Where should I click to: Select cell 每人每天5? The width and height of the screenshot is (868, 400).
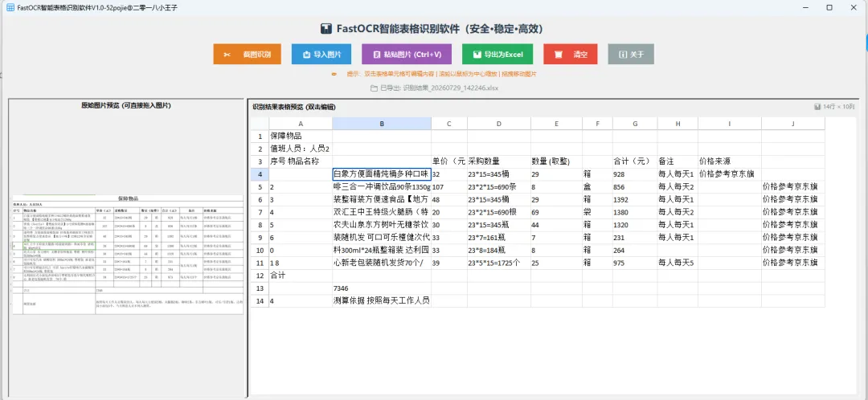coord(678,263)
